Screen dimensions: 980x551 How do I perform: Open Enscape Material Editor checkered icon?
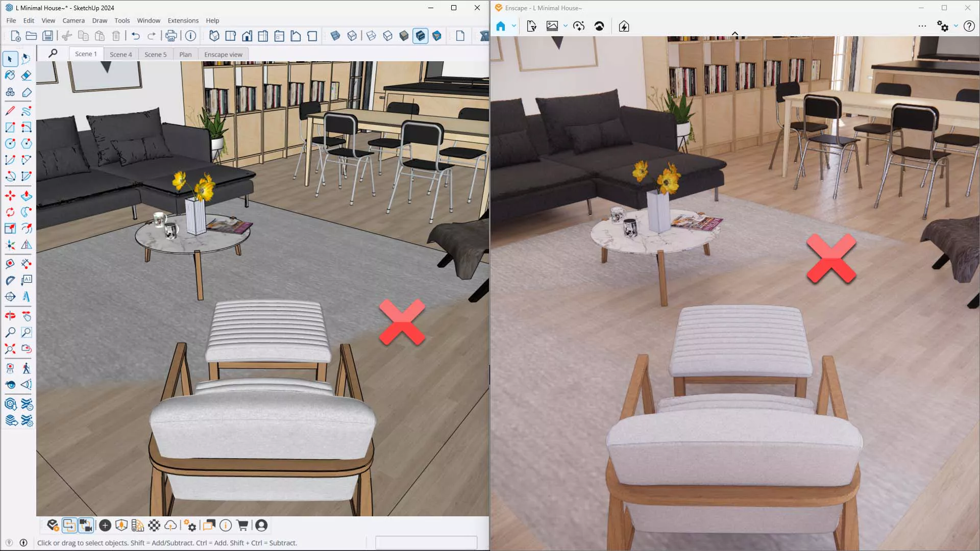pos(154,525)
